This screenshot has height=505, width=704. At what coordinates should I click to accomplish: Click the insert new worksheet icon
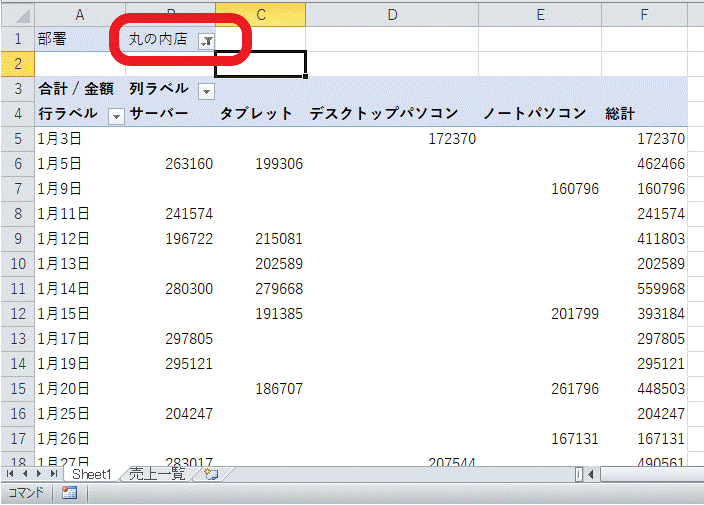[210, 474]
